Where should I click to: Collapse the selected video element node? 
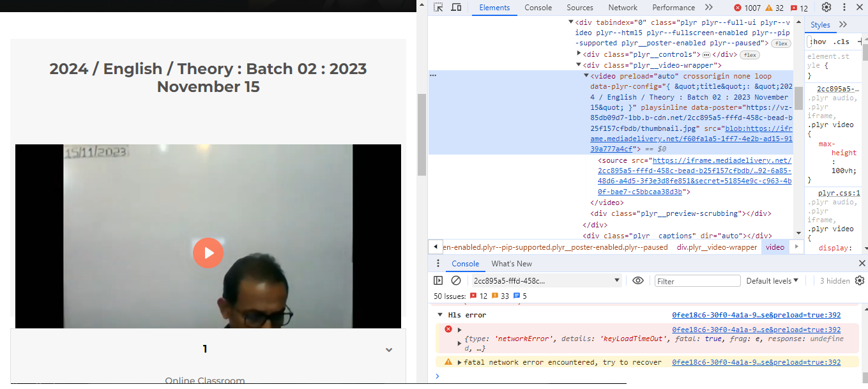pos(586,76)
